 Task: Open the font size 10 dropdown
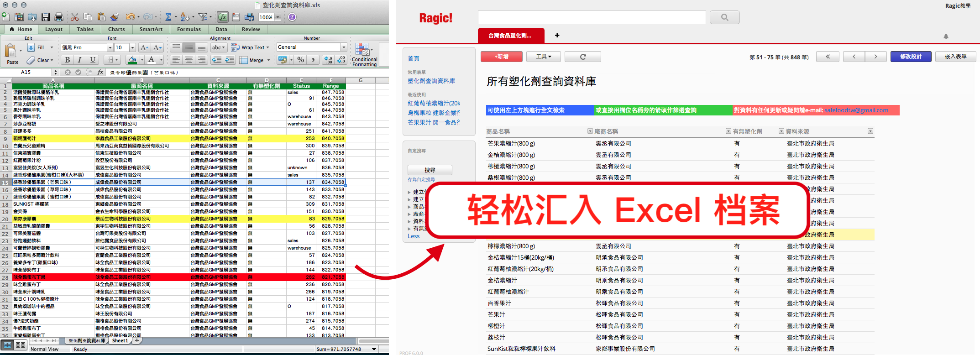[132, 47]
